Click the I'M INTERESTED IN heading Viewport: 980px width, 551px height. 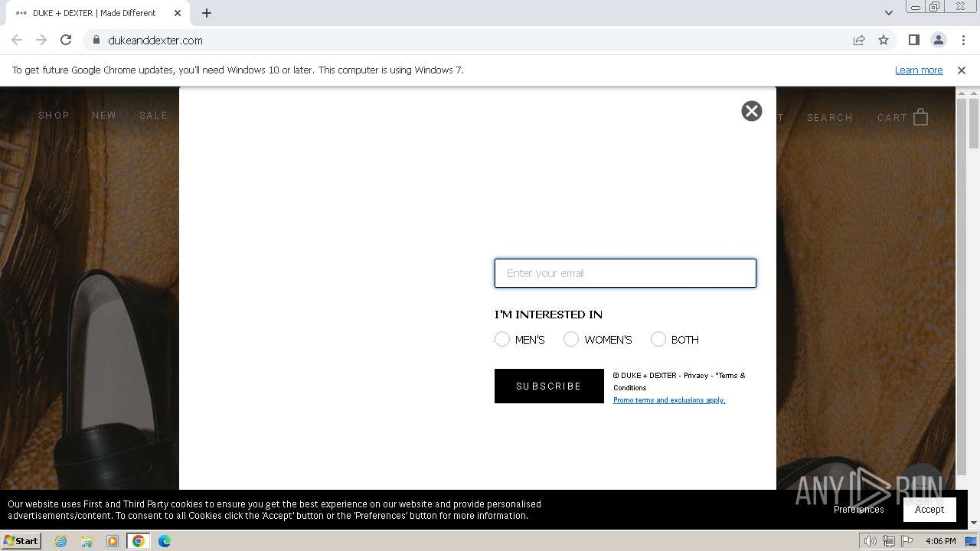coord(548,315)
